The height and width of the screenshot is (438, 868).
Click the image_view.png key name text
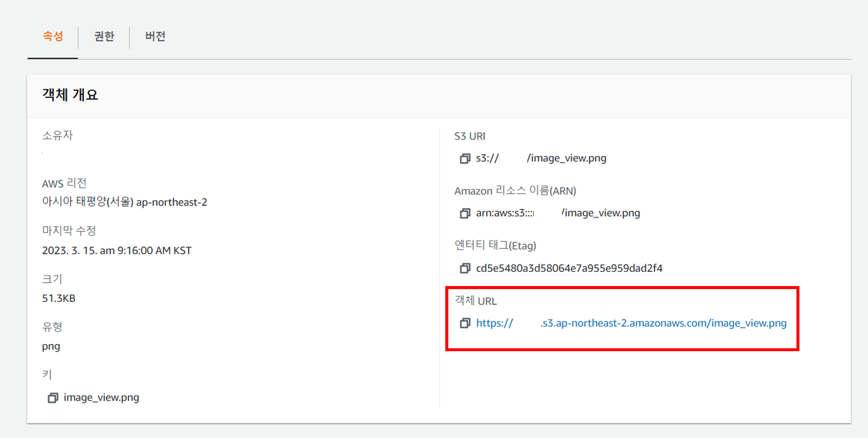pos(101,397)
